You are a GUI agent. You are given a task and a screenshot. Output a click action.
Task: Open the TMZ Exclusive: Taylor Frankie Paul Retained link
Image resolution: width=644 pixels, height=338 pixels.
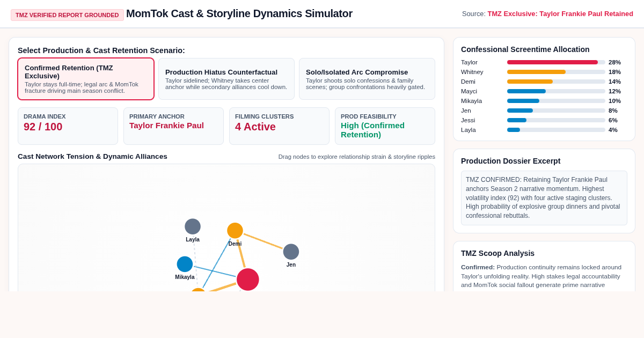pos(560,14)
